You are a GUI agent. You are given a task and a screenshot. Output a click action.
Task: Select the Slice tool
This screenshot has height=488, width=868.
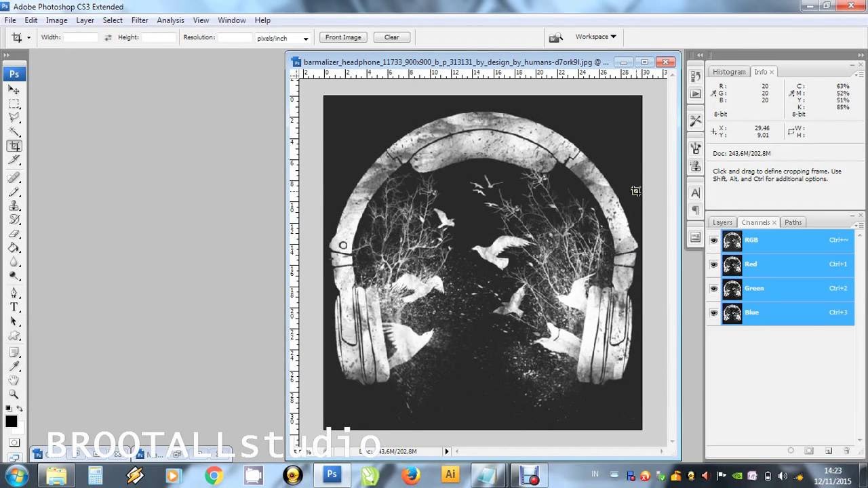click(14, 160)
